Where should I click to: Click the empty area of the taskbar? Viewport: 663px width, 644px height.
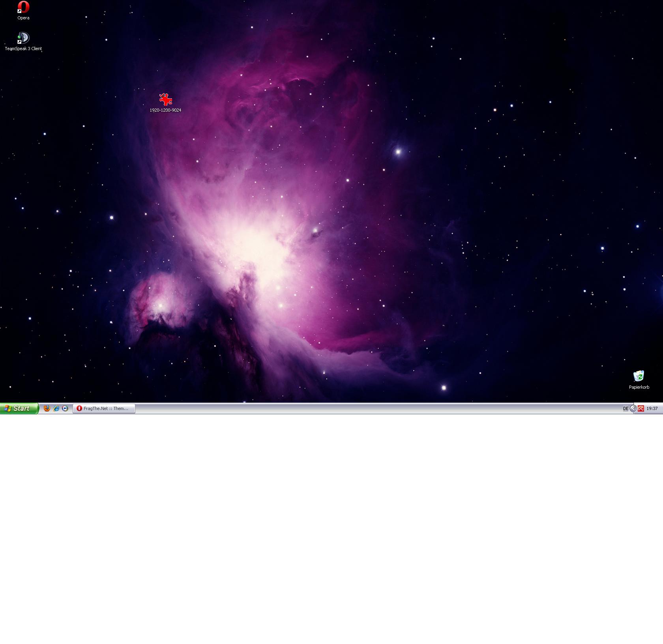tap(355, 408)
